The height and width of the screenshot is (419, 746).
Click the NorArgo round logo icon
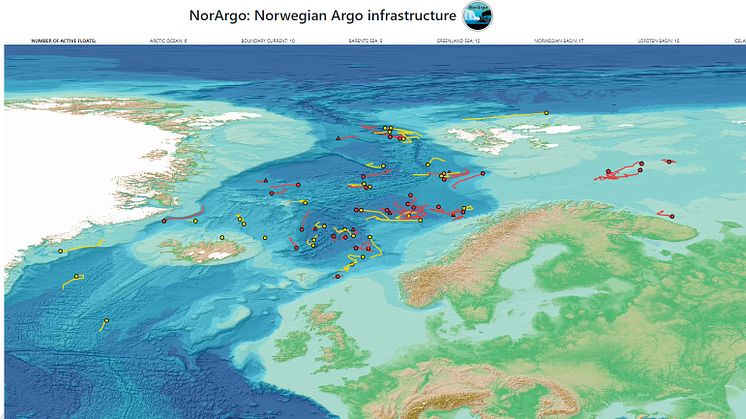477,16
